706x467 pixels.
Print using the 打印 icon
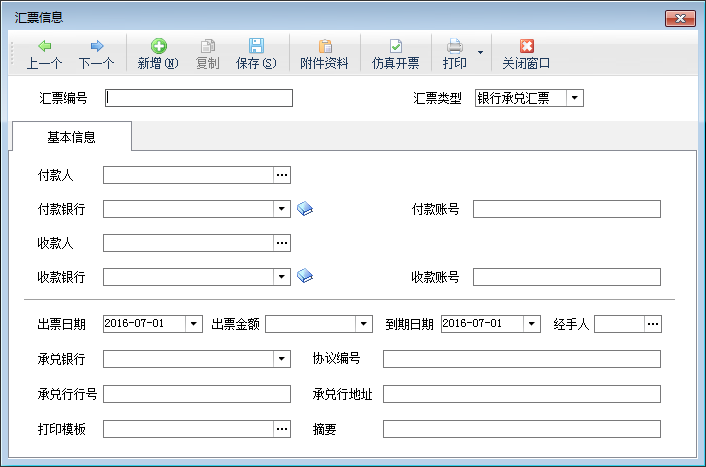454,46
